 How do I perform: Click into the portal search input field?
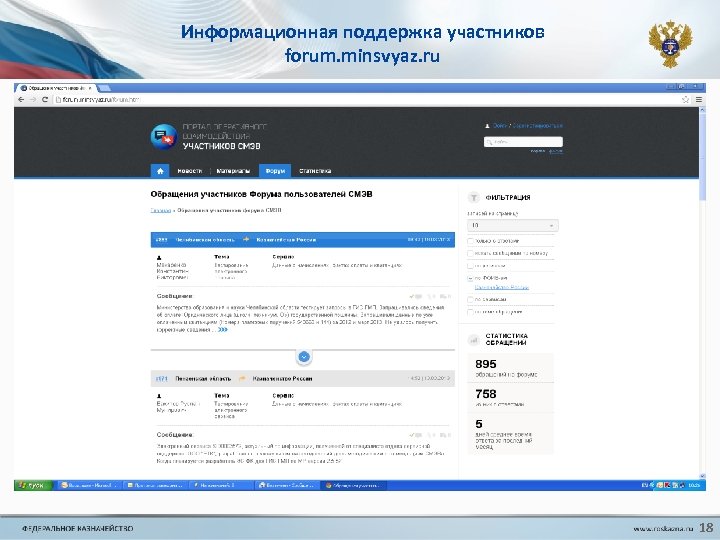523,142
